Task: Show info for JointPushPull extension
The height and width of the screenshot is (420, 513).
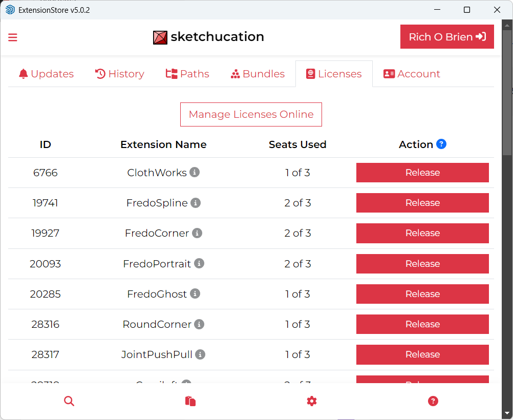Action: (x=200, y=354)
